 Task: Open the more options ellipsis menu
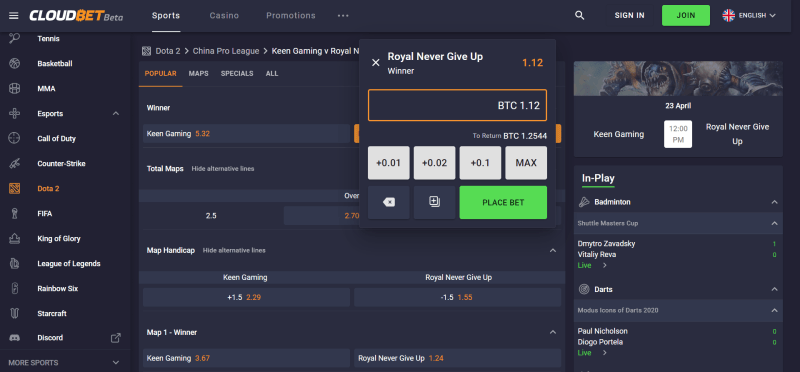[343, 16]
